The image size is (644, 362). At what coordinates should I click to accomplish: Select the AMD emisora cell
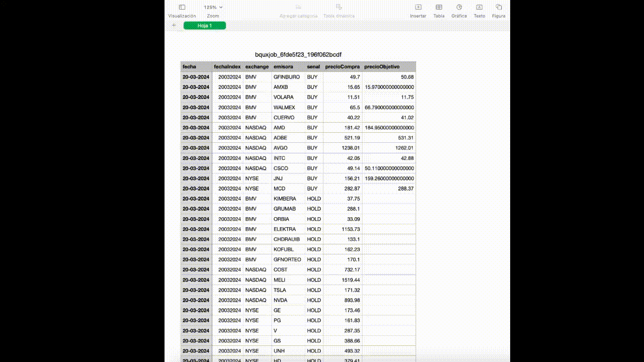coord(288,128)
